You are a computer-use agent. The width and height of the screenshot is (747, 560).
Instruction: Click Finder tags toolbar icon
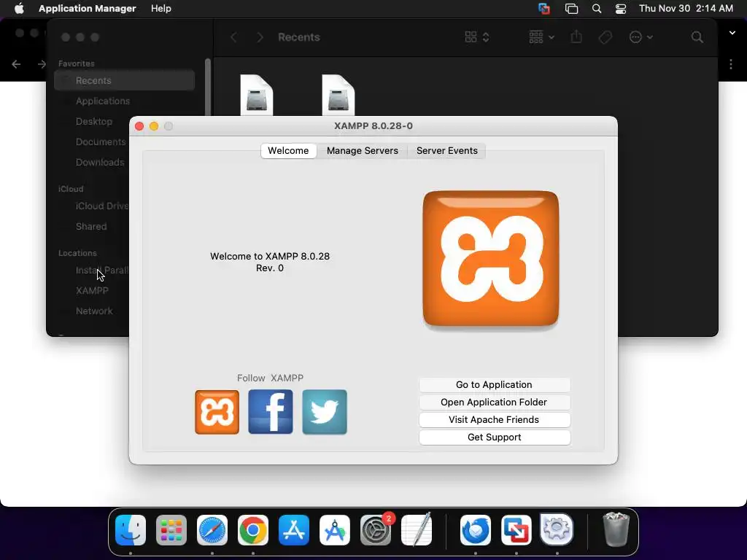pyautogui.click(x=605, y=37)
